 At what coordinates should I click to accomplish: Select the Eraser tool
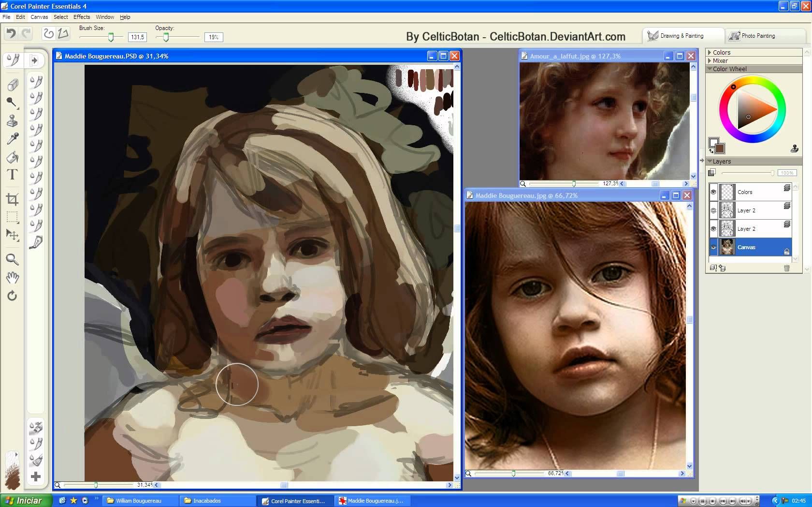[x=13, y=85]
